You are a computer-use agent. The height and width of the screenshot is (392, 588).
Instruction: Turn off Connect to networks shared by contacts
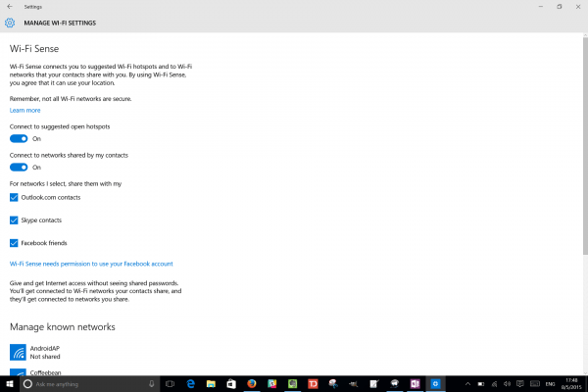click(x=19, y=168)
